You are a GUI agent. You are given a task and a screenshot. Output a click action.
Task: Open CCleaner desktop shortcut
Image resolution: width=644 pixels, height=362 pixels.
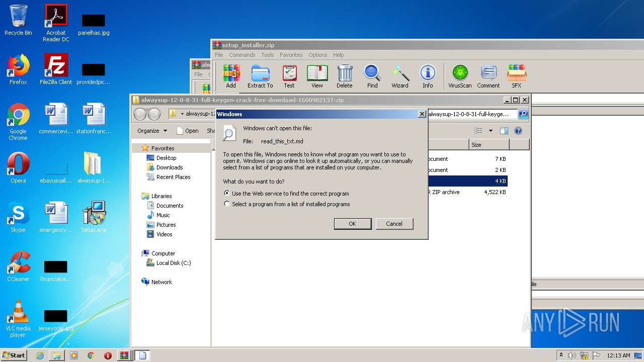[x=18, y=266]
